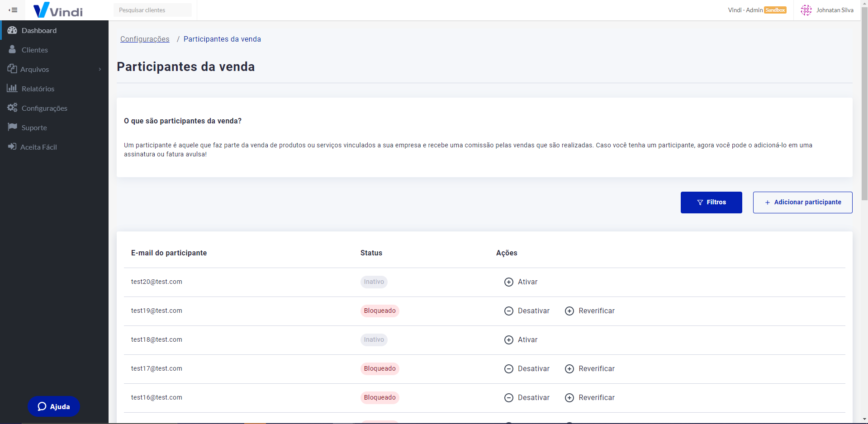Open the Johnatan Silva user menu
The width and height of the screenshot is (868, 424).
point(835,10)
